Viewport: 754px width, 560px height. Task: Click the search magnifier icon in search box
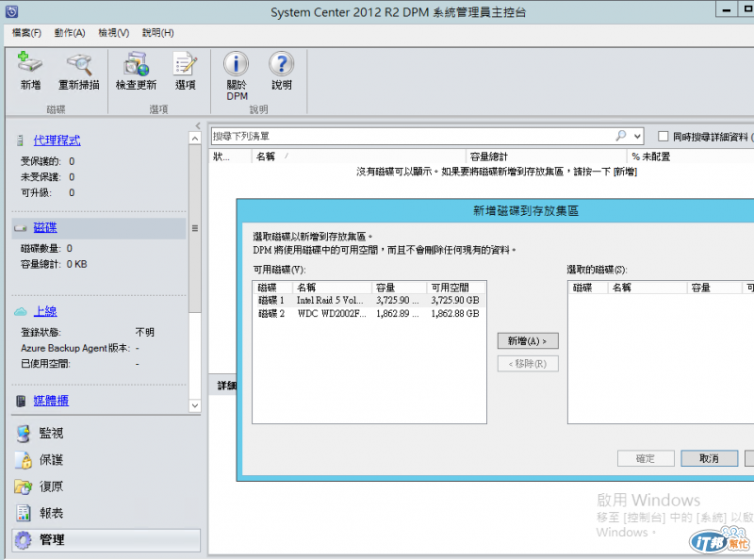[x=621, y=136]
